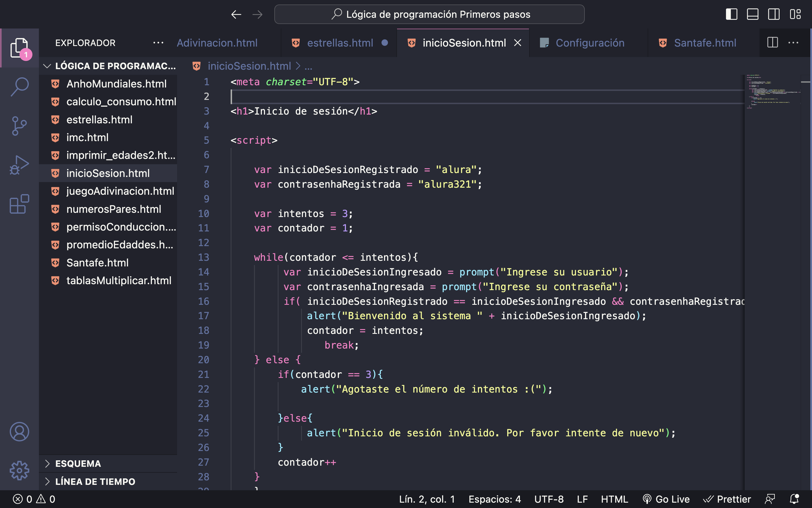Open notifications bell
Image resolution: width=812 pixels, height=508 pixels.
[x=795, y=499]
